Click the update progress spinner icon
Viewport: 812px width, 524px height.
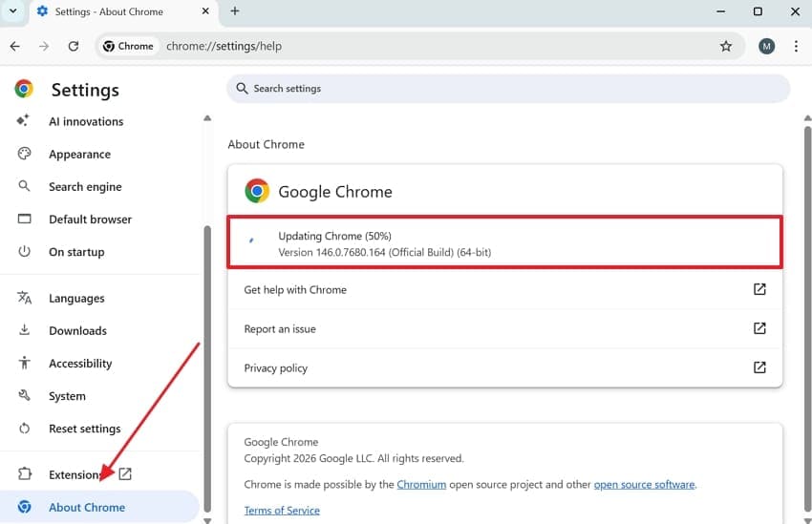point(251,240)
